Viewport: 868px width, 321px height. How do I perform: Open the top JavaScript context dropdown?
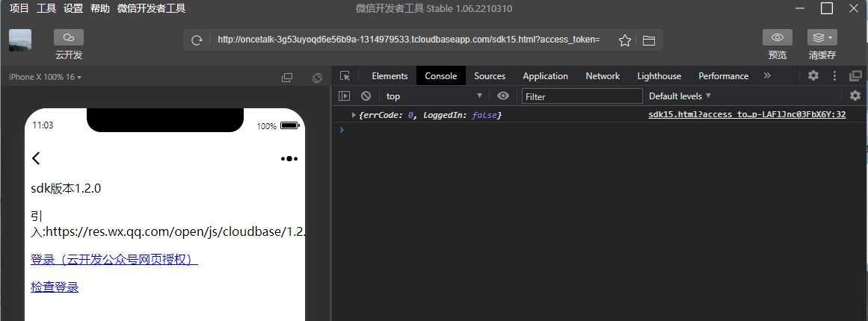(x=434, y=96)
